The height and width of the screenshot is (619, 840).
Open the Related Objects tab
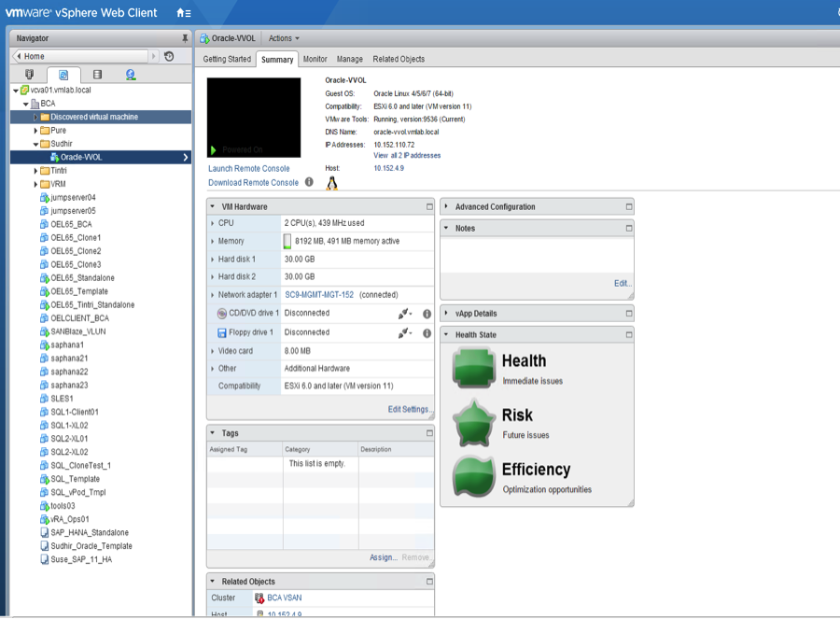pyautogui.click(x=399, y=59)
